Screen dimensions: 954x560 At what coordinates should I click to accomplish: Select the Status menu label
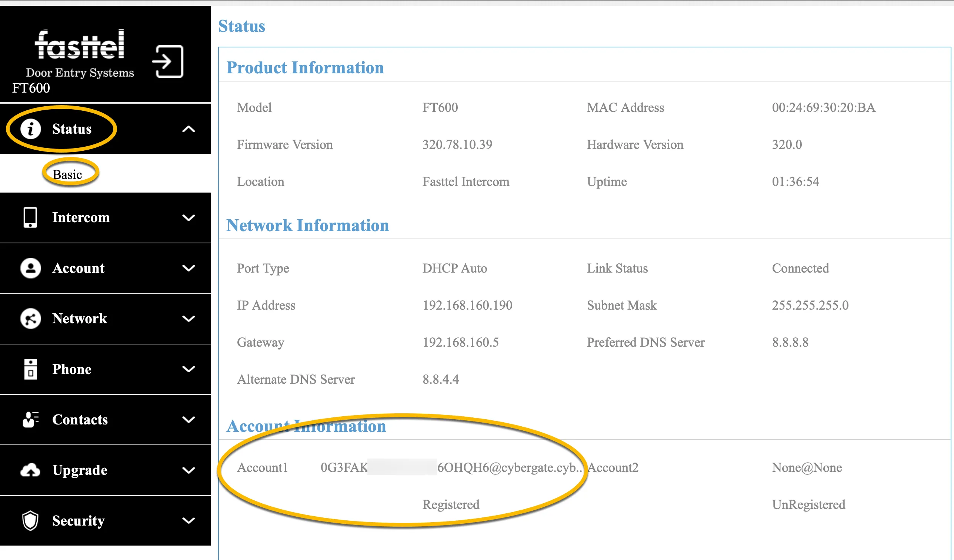(x=72, y=129)
